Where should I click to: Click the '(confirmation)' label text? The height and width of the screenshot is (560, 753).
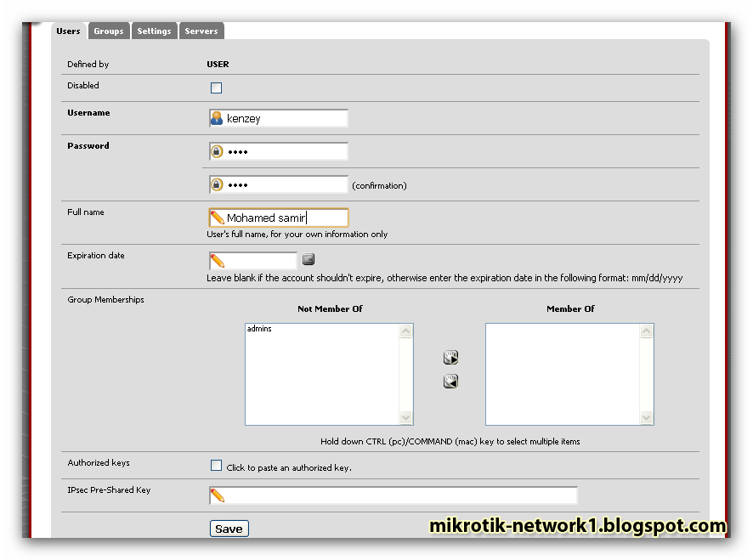pos(379,185)
